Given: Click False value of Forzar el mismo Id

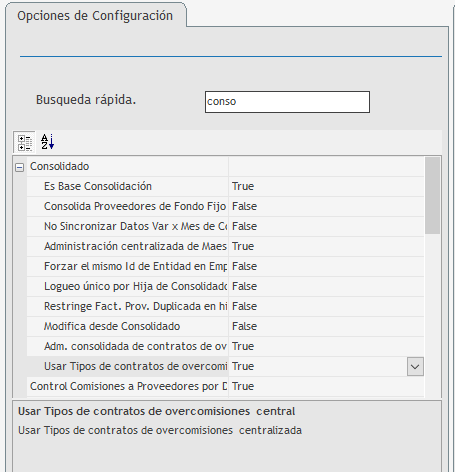Looking at the screenshot, I should pyautogui.click(x=244, y=266).
